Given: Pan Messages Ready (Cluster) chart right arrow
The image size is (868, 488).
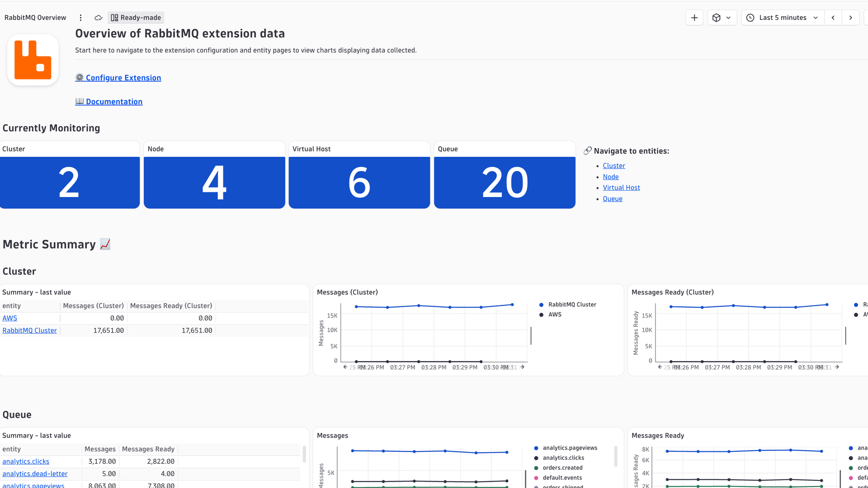Looking at the screenshot, I should click(x=837, y=367).
